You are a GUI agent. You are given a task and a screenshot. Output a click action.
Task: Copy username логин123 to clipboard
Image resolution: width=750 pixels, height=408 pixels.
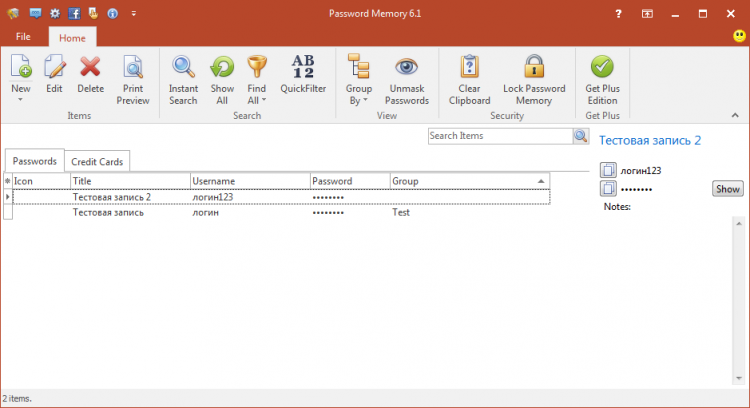(608, 170)
